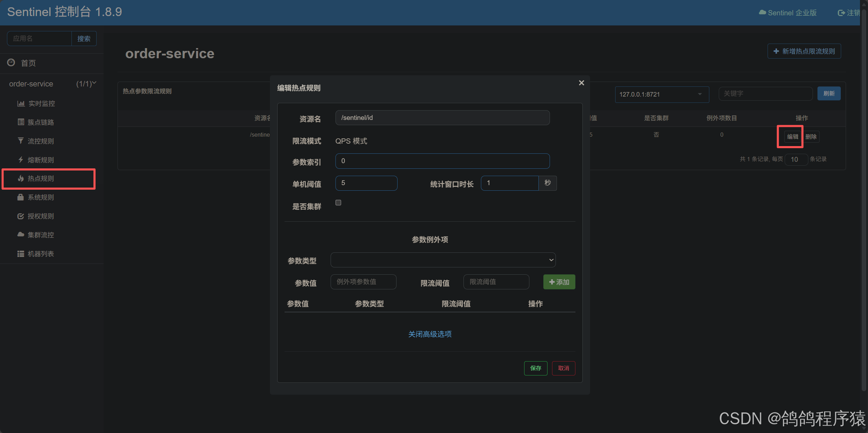This screenshot has height=433, width=868.
Task: Click the 参数索引 input field
Action: click(442, 161)
